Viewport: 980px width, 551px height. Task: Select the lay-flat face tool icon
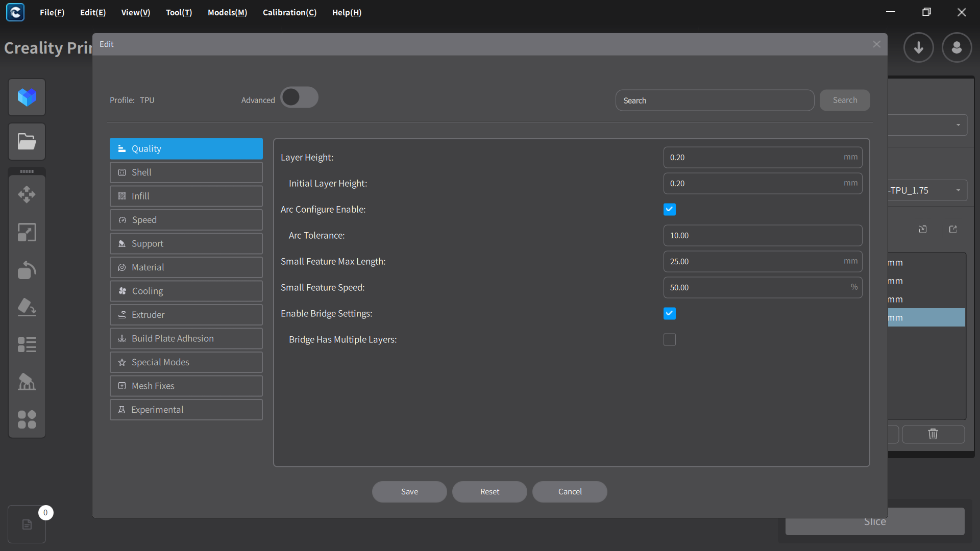pos(27,307)
